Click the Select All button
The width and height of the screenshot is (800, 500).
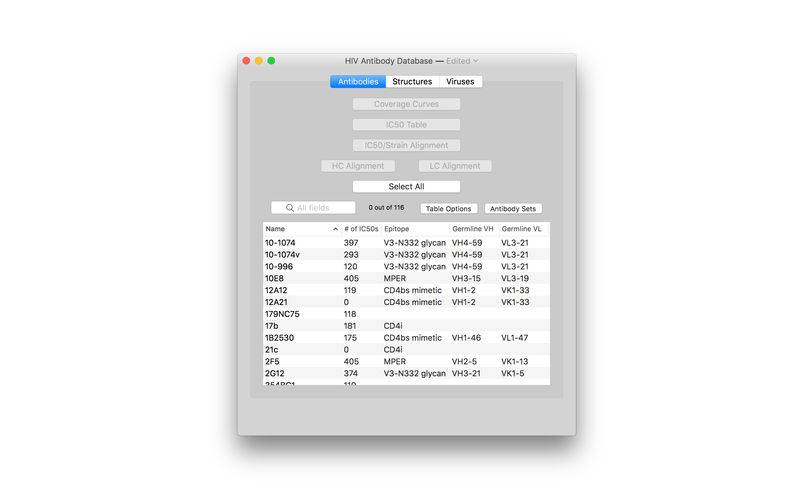point(406,187)
